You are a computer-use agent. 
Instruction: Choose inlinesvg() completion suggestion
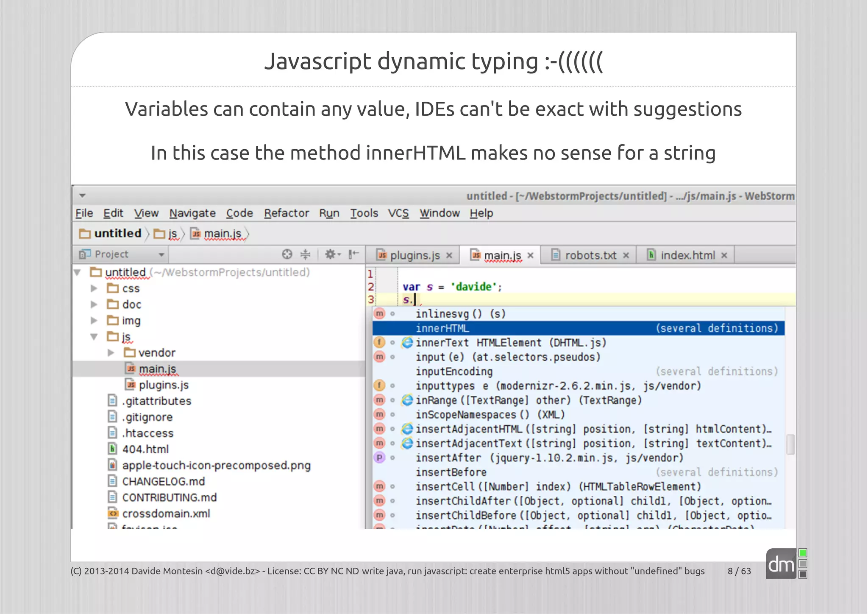pos(579,314)
